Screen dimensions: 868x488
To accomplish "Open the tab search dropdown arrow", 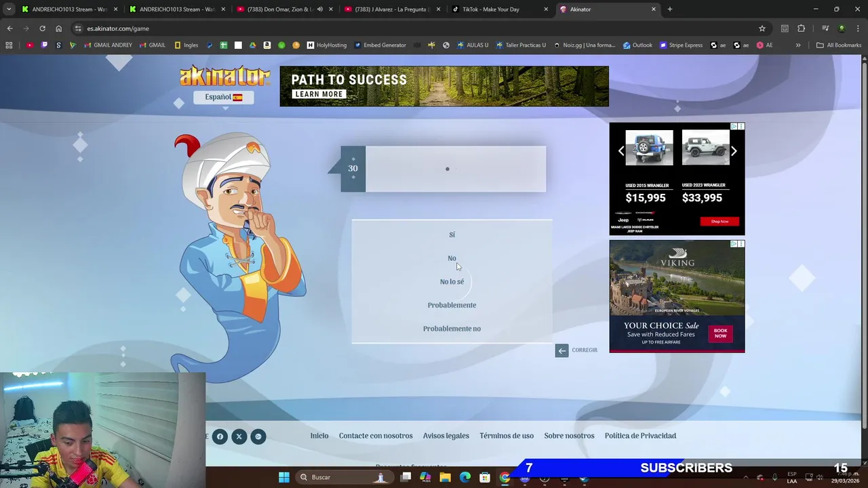I will [8, 9].
